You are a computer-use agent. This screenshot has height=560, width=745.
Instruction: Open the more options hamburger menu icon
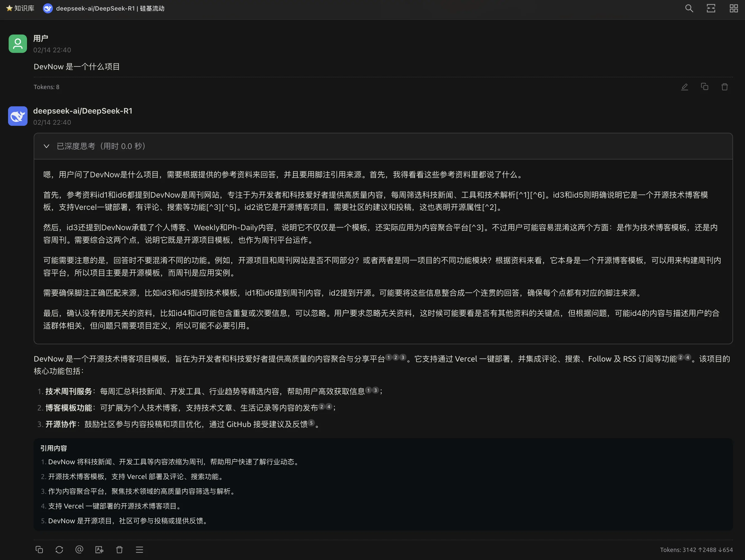(x=139, y=549)
